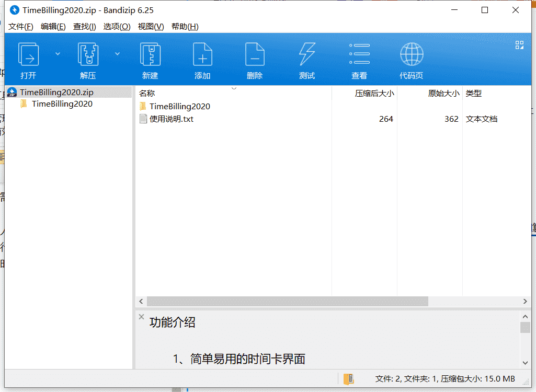Click preview pane scroll down arrow
Viewport: 536px width, 392px height.
[525, 363]
